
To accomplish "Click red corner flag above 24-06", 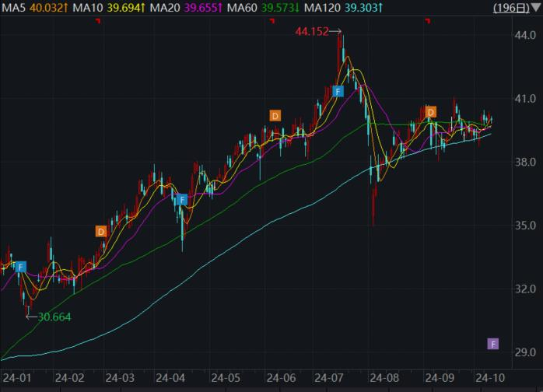I will [x=272, y=22].
